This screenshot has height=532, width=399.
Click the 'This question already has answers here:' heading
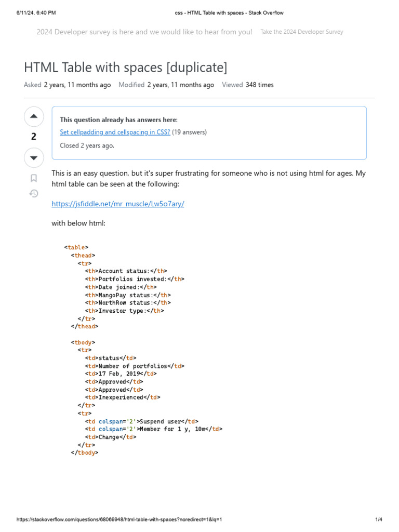click(x=118, y=119)
